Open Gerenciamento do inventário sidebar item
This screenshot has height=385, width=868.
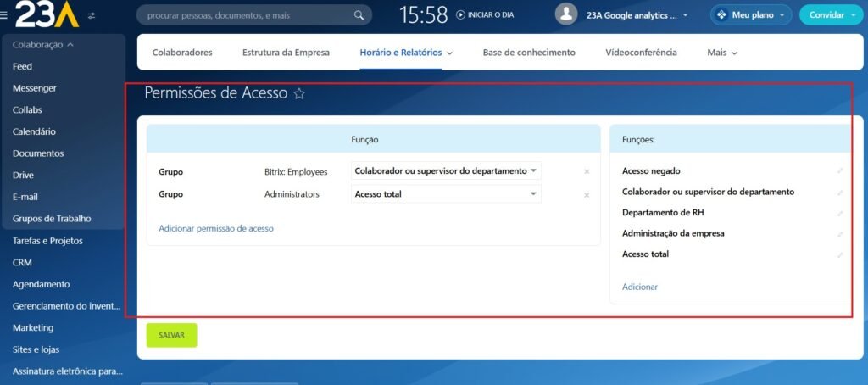pyautogui.click(x=66, y=306)
